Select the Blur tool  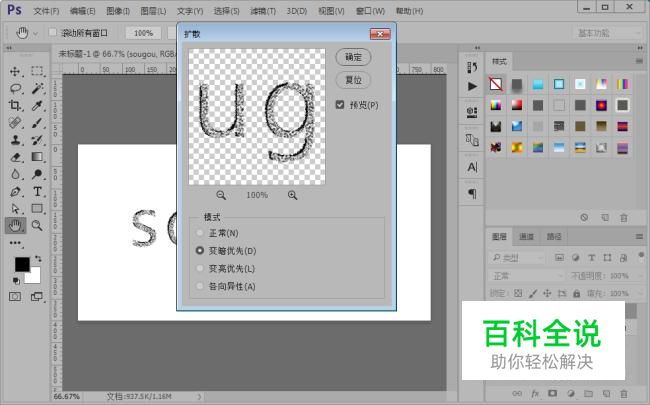[x=15, y=174]
